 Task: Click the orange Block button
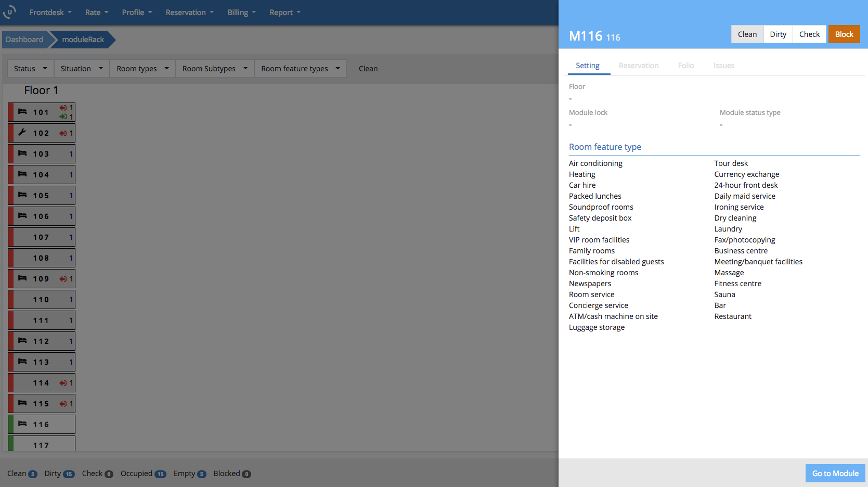(844, 34)
